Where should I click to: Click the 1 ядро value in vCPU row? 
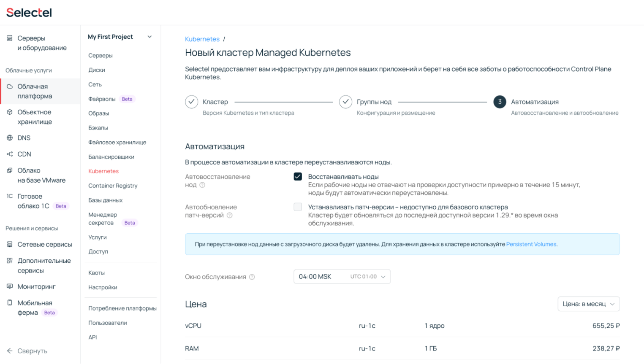click(x=435, y=326)
